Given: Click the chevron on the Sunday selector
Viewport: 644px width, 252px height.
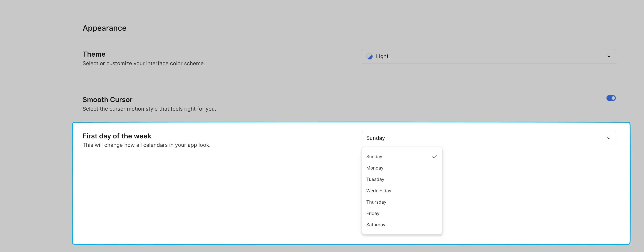Looking at the screenshot, I should (x=609, y=138).
